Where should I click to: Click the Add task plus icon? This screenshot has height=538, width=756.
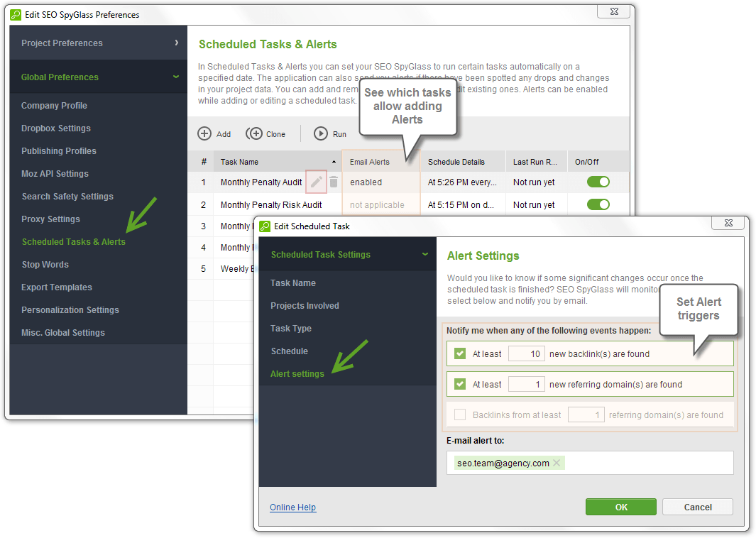pyautogui.click(x=204, y=133)
